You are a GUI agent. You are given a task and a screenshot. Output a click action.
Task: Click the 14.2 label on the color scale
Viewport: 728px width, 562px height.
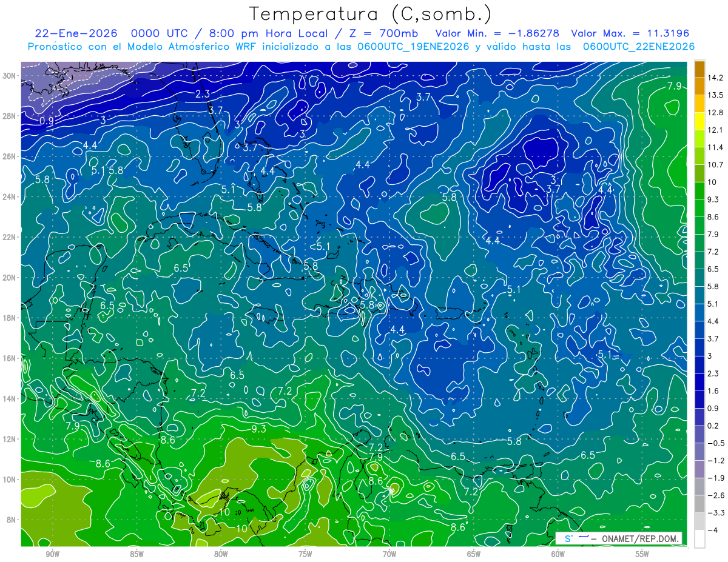(715, 78)
